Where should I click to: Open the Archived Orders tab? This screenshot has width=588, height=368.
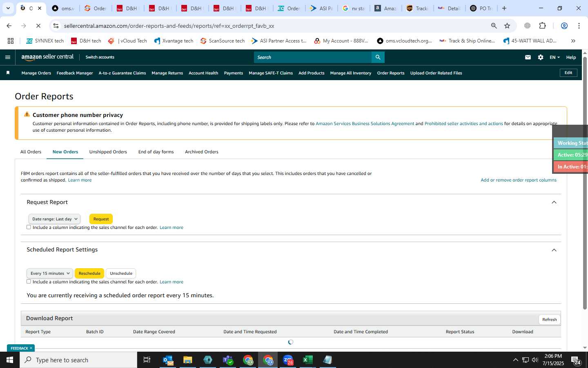202,152
